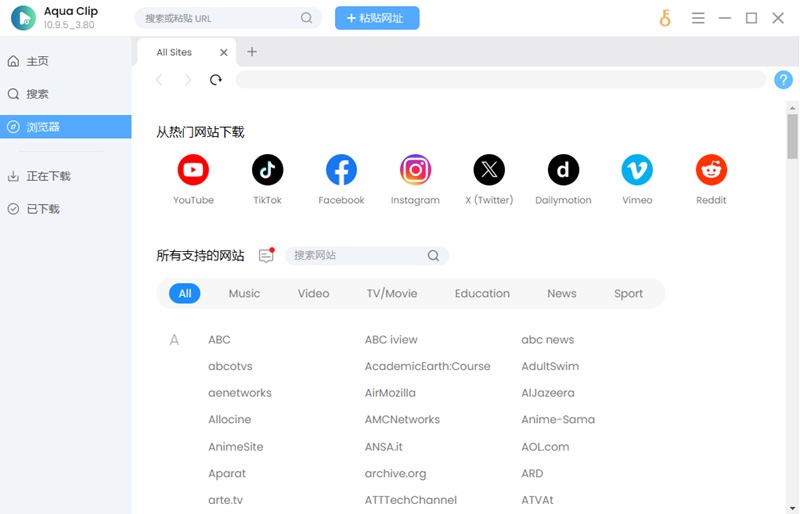800x514 pixels.
Task: Filter sites by Music
Action: coord(244,293)
